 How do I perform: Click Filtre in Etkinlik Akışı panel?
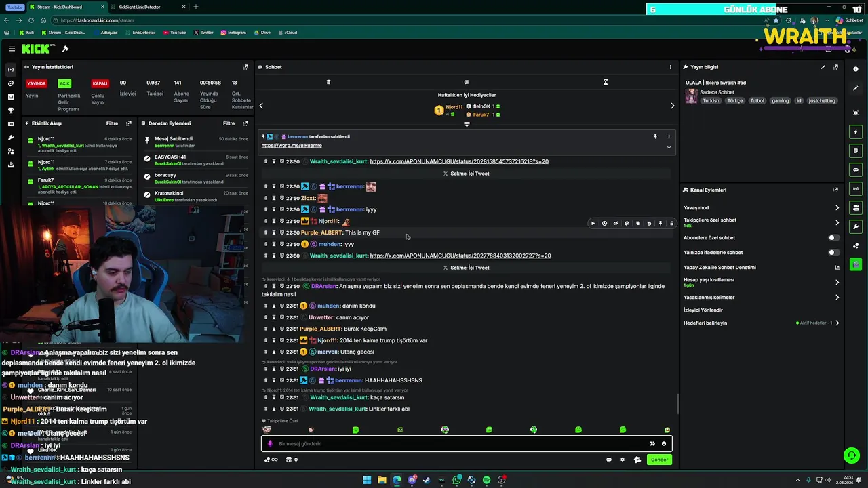tap(112, 123)
